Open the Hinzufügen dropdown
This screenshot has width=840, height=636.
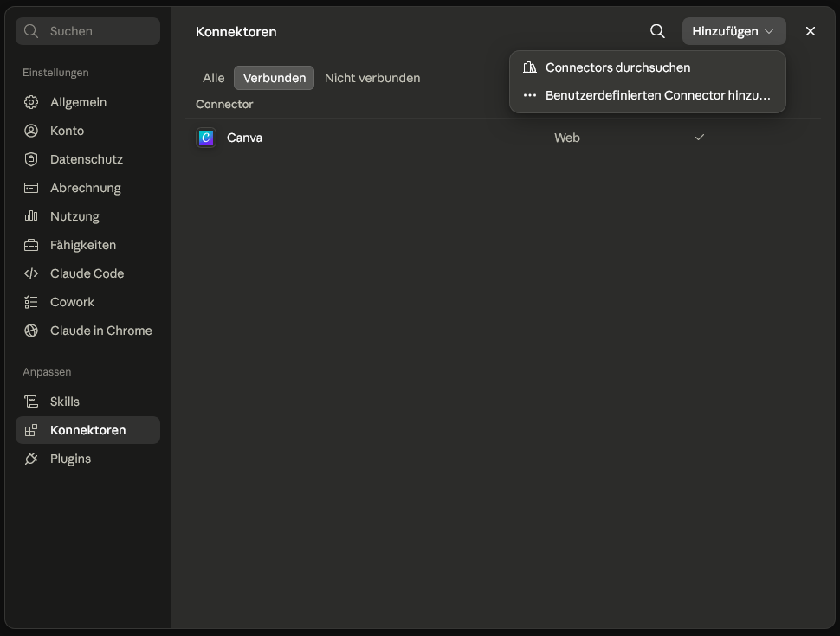click(x=734, y=31)
